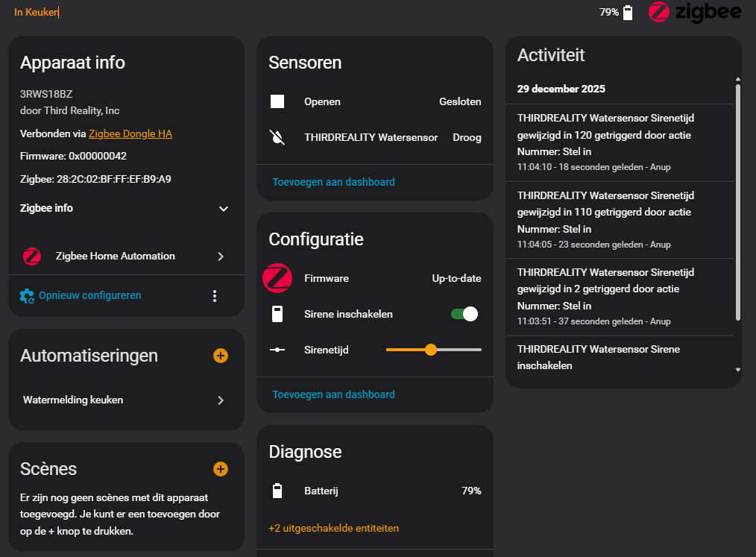Open the three-dot device options menu

click(x=215, y=296)
